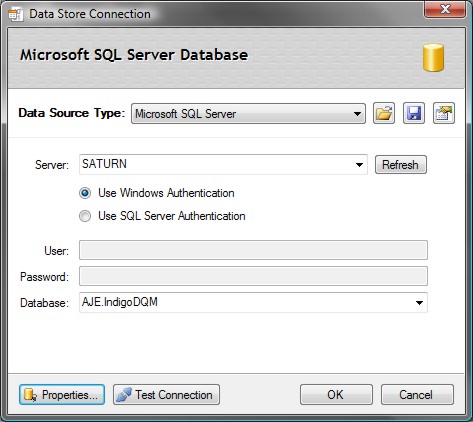Open saved connection folder icon

pos(384,113)
